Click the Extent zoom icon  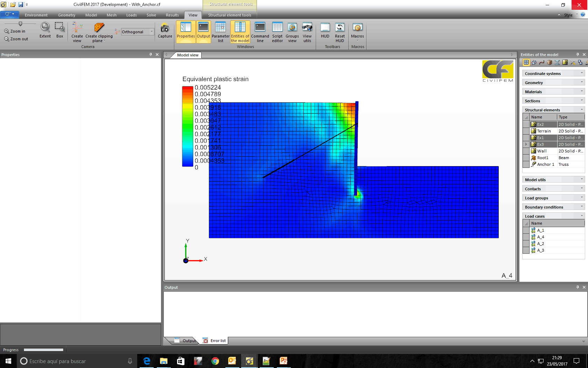(45, 30)
